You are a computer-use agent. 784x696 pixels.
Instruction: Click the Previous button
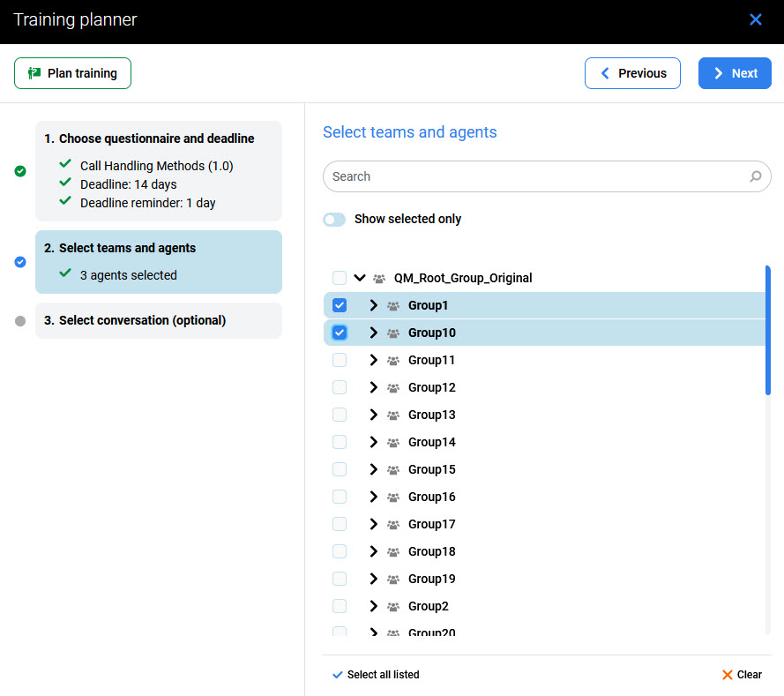click(x=632, y=73)
